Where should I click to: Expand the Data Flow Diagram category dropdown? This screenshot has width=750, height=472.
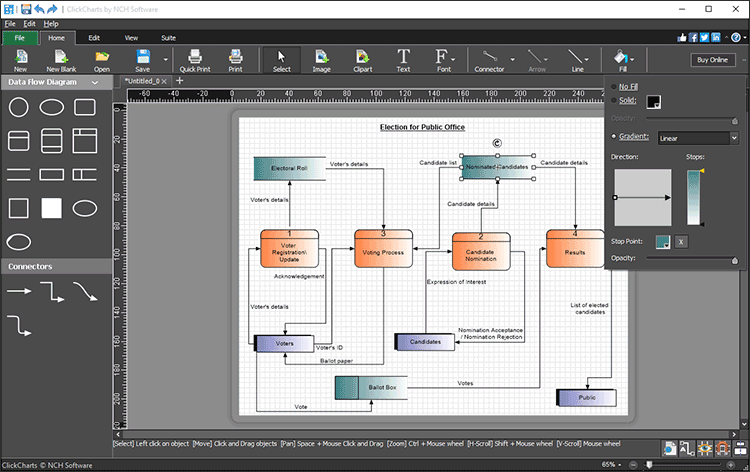pyautogui.click(x=95, y=83)
